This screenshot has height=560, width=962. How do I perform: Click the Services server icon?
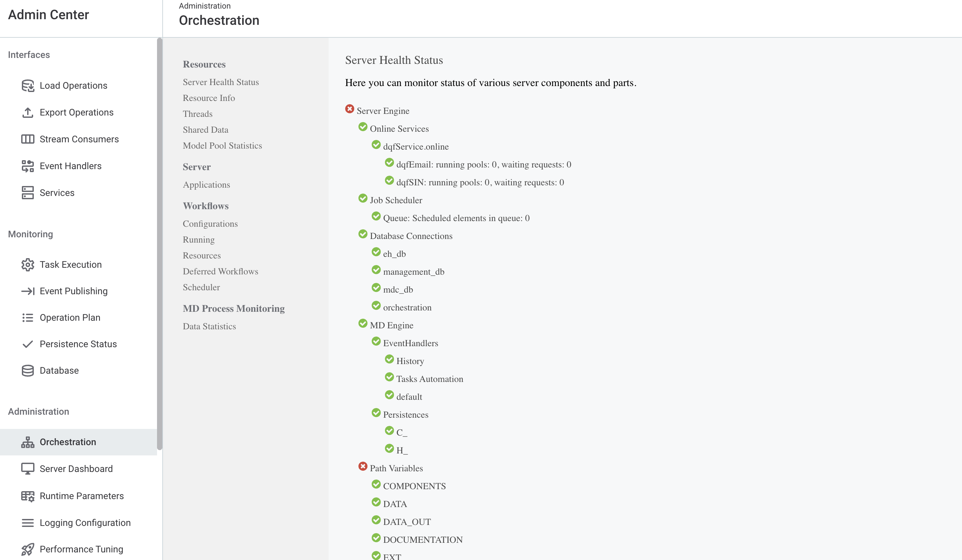click(x=27, y=193)
